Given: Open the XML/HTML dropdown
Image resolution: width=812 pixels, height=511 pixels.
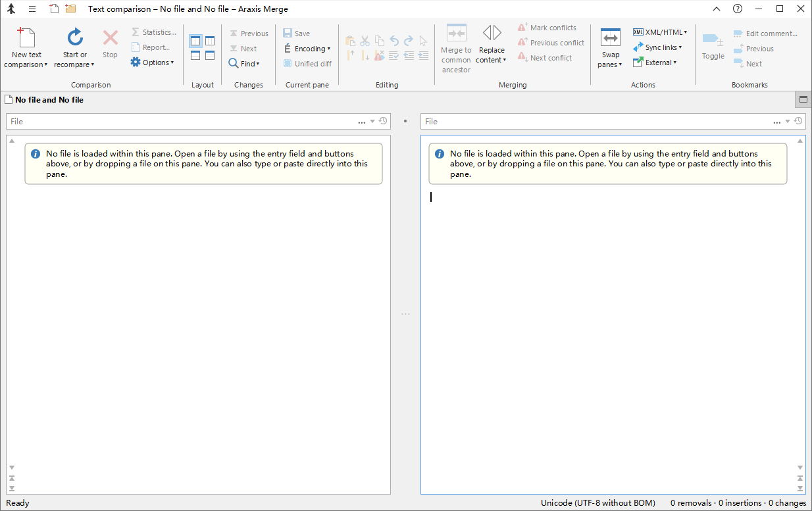Looking at the screenshot, I should [660, 32].
